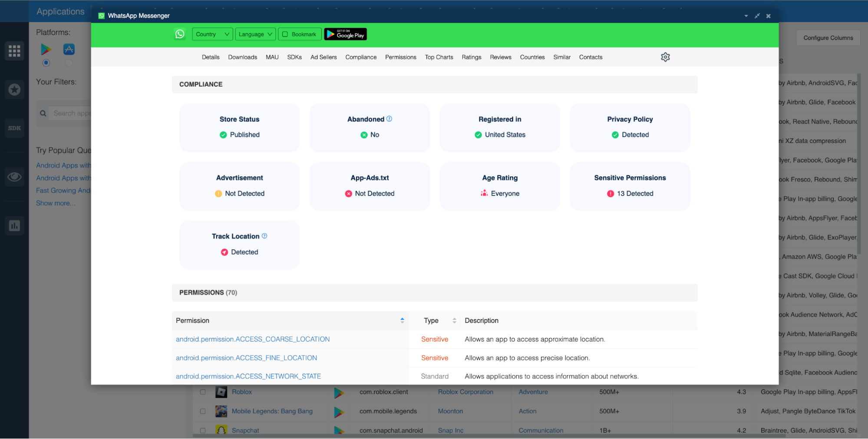Screen dimensions: 868x439
Task: Open the ACCESS_FINE_LOCATION permission link
Action: pos(246,358)
